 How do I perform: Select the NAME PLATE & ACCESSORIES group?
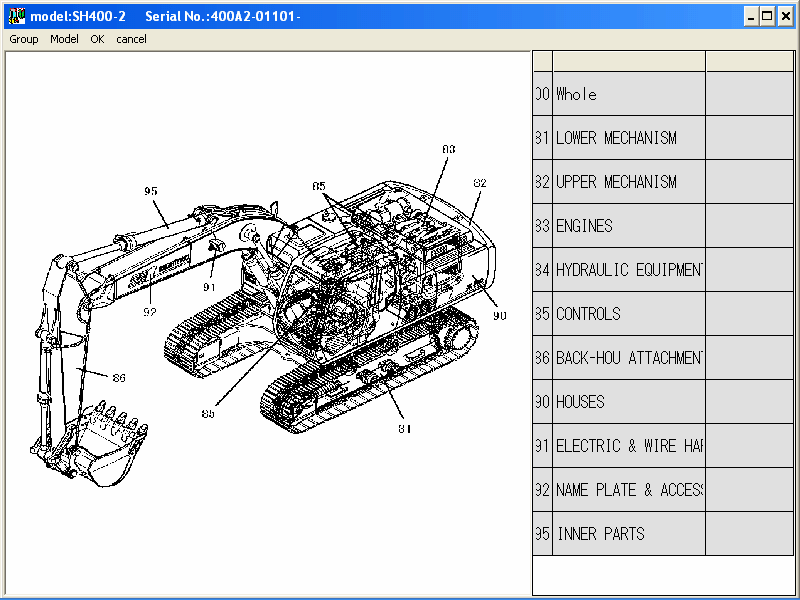(x=620, y=489)
